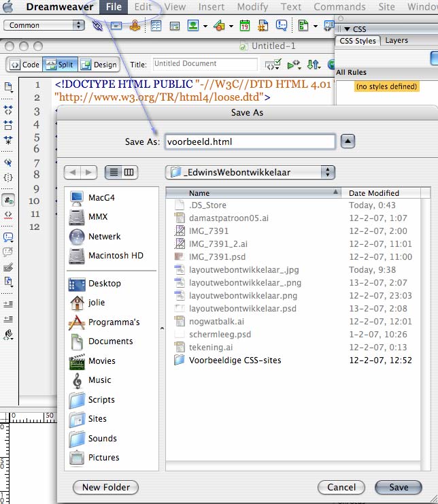
Task: Insert a Comment from the toolbar
Action: pyautogui.click(x=282, y=25)
